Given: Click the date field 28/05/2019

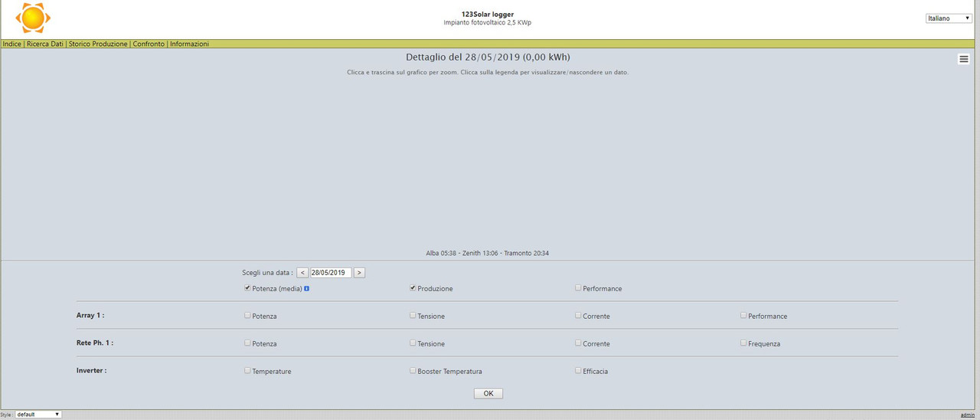Looking at the screenshot, I should (x=331, y=273).
